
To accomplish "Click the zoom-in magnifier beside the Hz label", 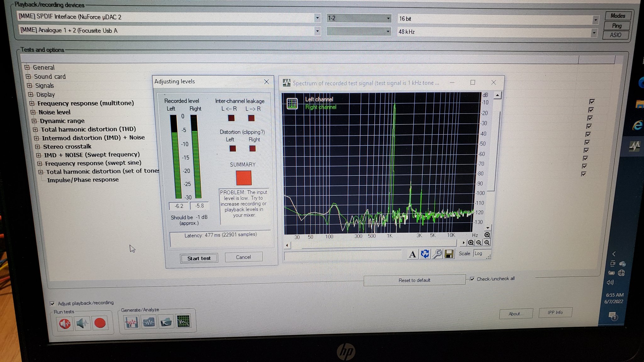I will 487,235.
